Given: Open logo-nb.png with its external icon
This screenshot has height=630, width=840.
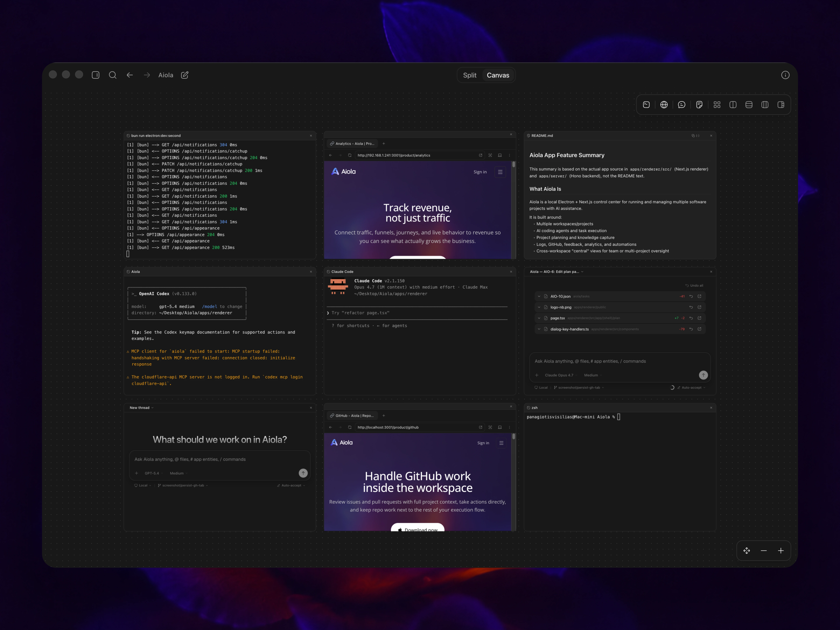Looking at the screenshot, I should (x=700, y=307).
